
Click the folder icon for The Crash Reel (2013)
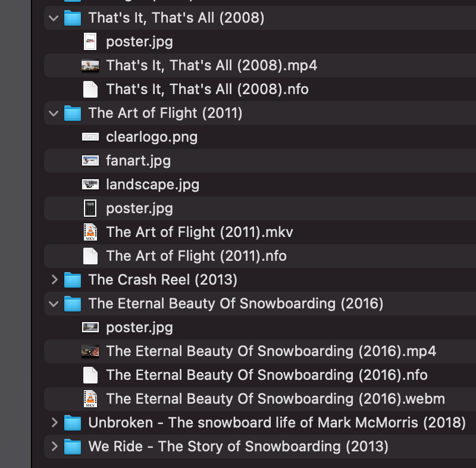coord(73,280)
